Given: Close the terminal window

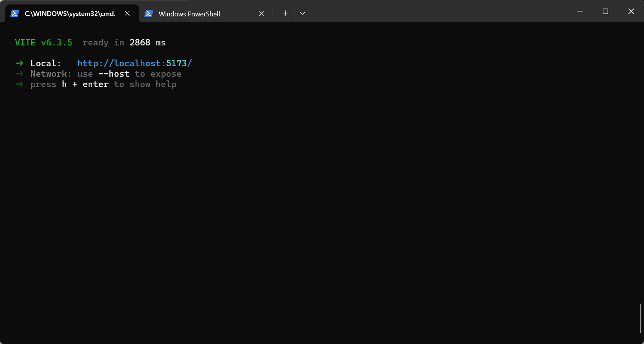Looking at the screenshot, I should [x=631, y=12].
